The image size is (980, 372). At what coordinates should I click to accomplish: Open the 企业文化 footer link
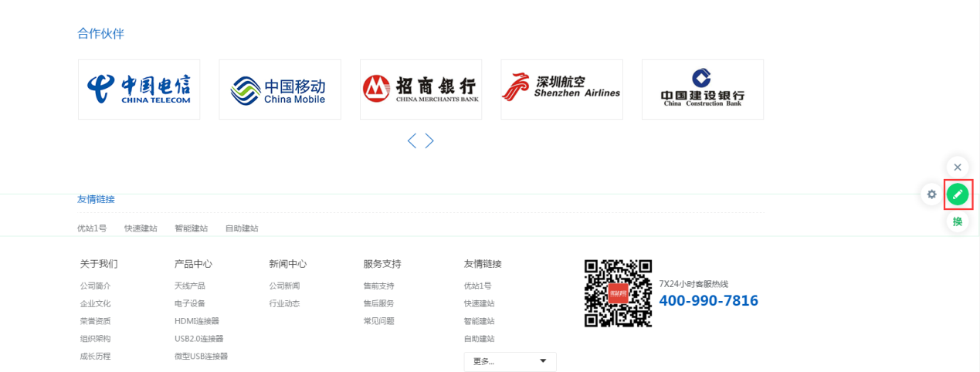95,303
